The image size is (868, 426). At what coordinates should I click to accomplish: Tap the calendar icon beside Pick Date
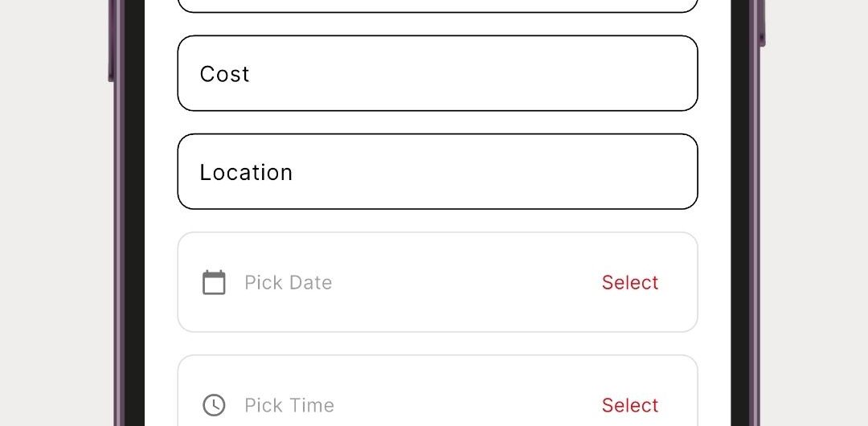[214, 282]
